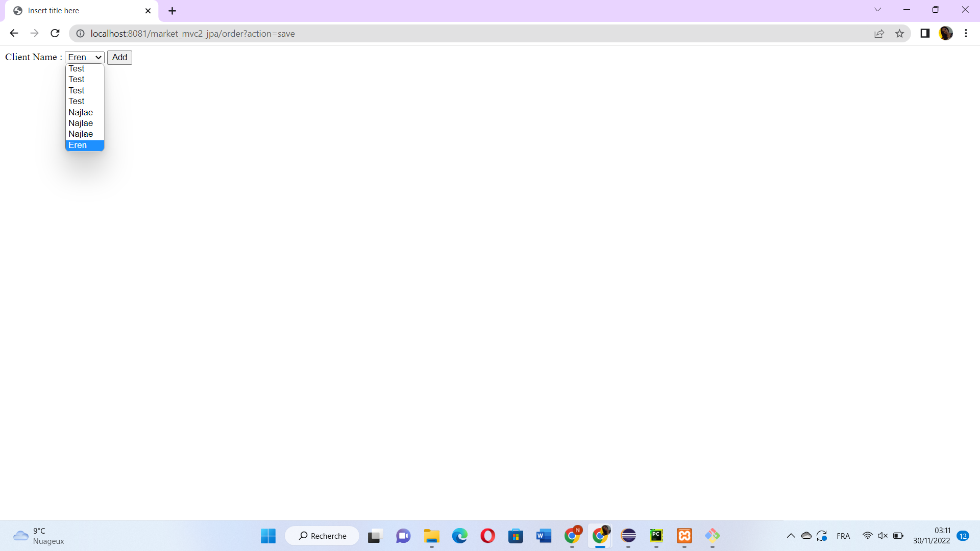The image size is (980, 551).
Task: Bookmark this page with star icon
Action: point(899,34)
